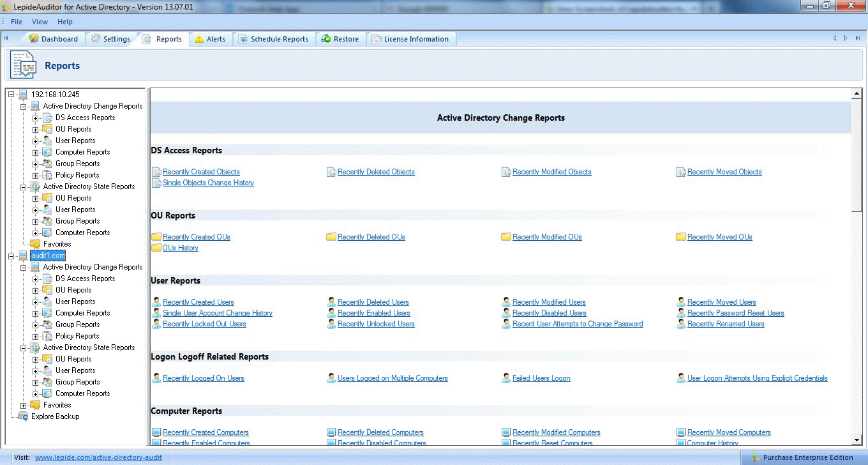Click the icon beside Recently Created Objects
Image resolution: width=868 pixels, height=465 pixels.
(156, 172)
